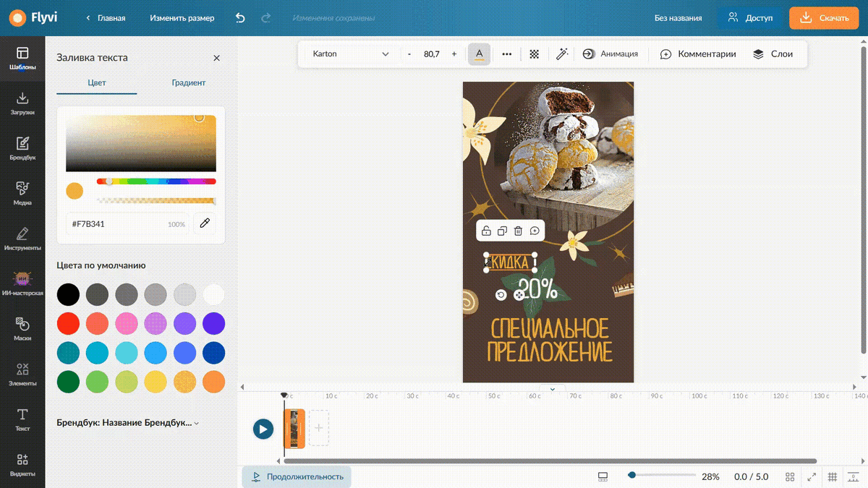Close the Заливка текста panel
Image resolution: width=868 pixels, height=488 pixels.
[x=216, y=58]
